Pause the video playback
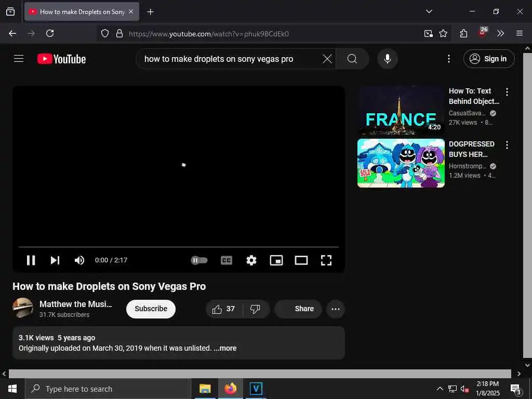This screenshot has width=532, height=399. point(31,260)
